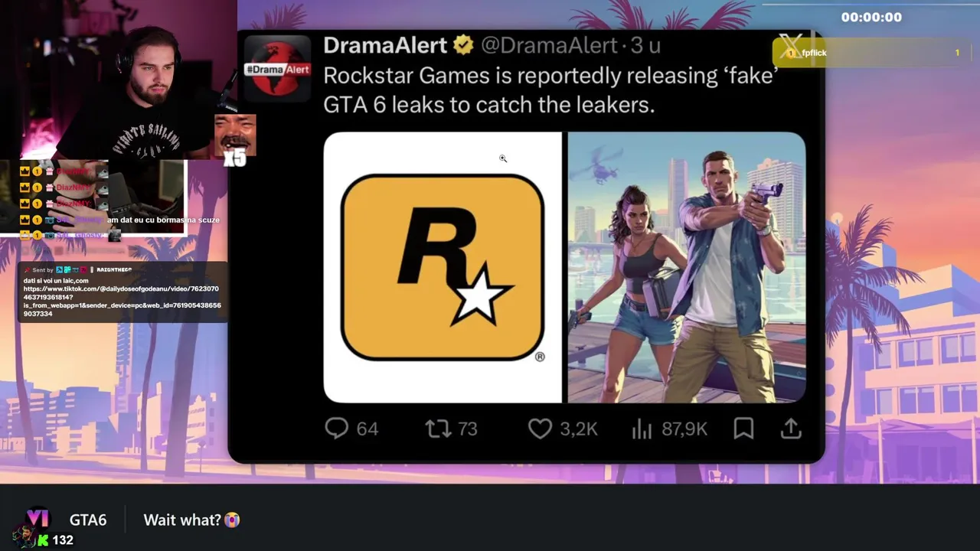Select the GTA6 category label
The image size is (980, 551).
tap(88, 520)
